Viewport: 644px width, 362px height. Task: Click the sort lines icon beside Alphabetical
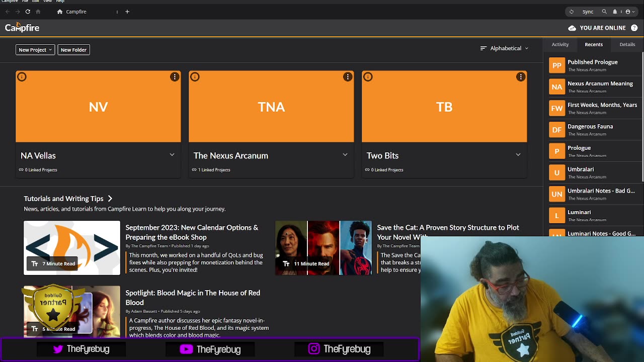pyautogui.click(x=484, y=48)
